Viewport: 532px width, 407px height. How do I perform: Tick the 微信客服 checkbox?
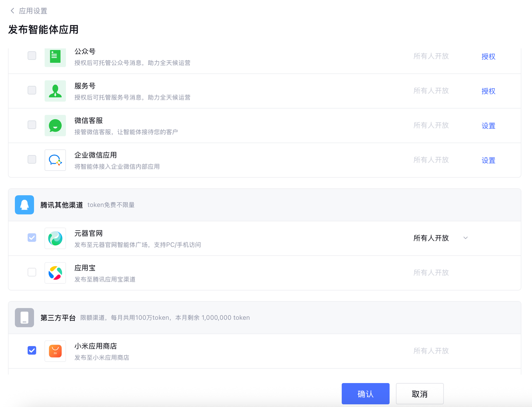point(32,125)
